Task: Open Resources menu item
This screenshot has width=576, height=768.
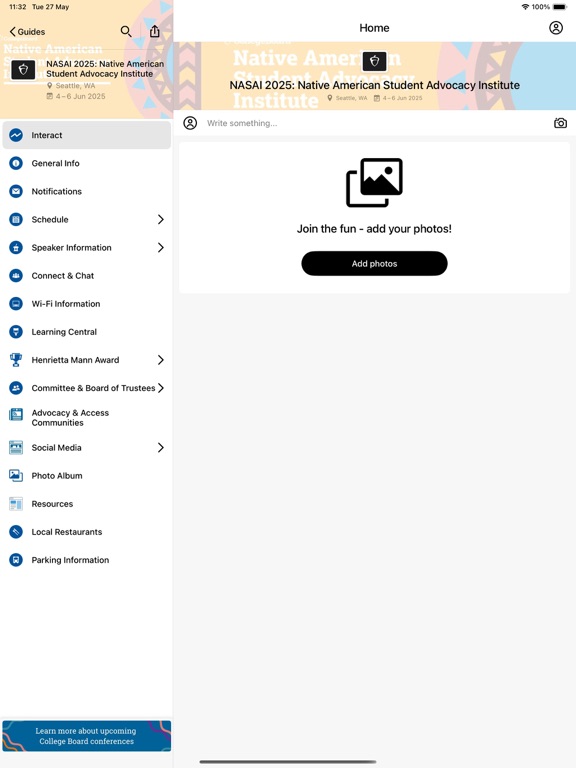Action: [x=87, y=504]
